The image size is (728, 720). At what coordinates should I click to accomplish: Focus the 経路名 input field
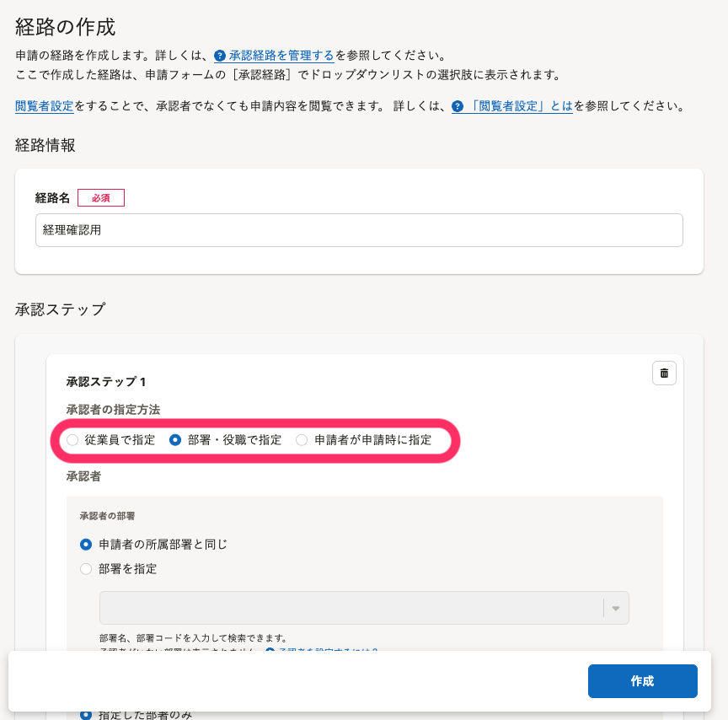tap(359, 230)
